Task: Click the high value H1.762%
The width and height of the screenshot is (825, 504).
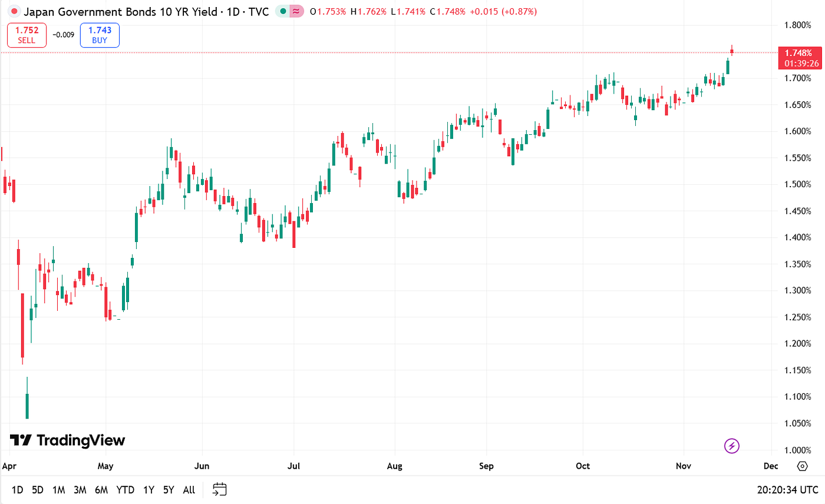Action: click(x=369, y=12)
